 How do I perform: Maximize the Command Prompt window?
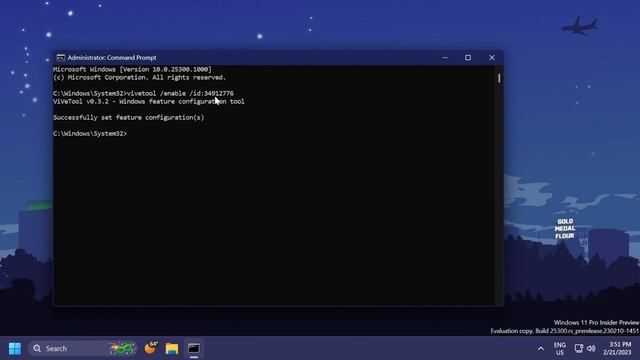(468, 58)
